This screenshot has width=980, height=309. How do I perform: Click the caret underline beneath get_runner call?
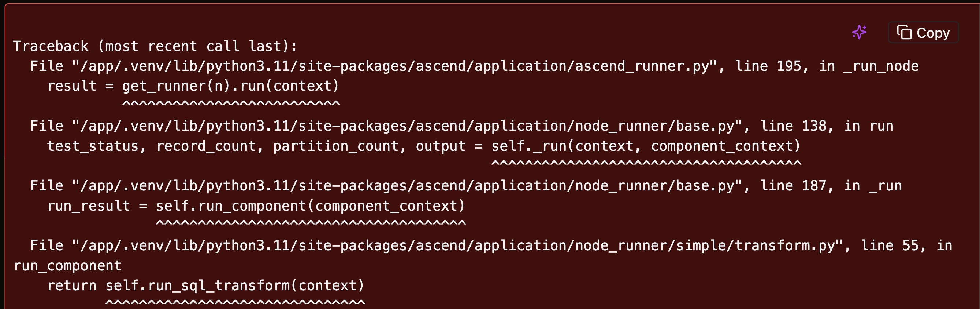[x=231, y=103]
